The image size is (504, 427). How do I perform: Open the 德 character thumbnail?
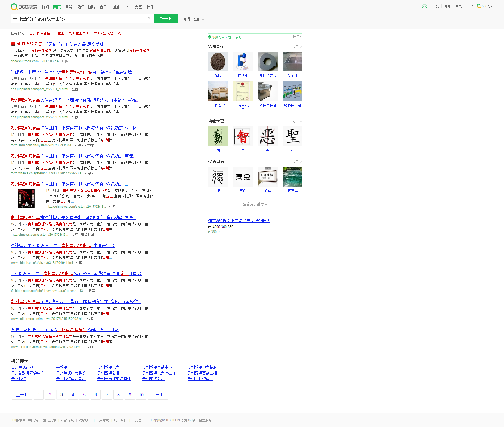[x=218, y=177]
